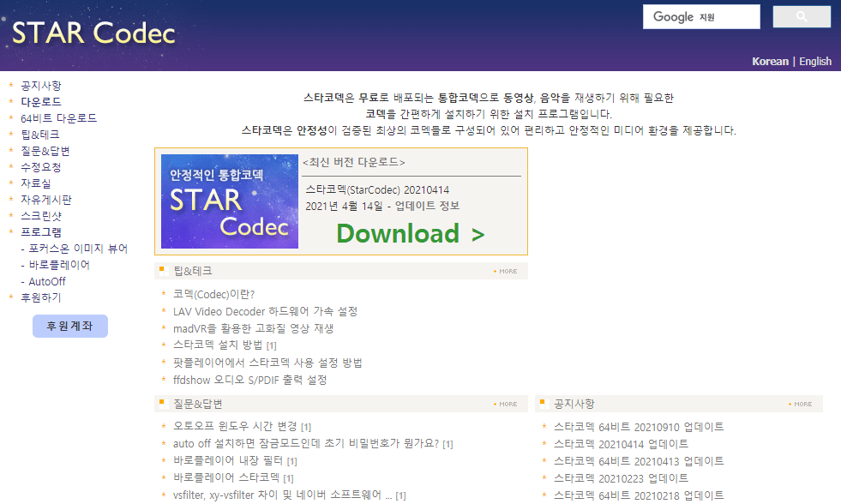Image resolution: width=841 pixels, height=504 pixels.
Task: Click the green Download button
Action: [411, 234]
